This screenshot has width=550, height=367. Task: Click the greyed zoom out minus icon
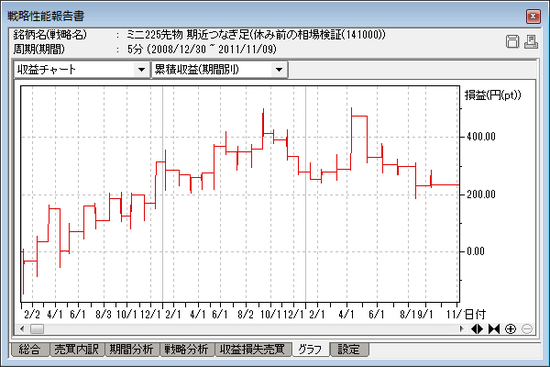[x=527, y=329]
